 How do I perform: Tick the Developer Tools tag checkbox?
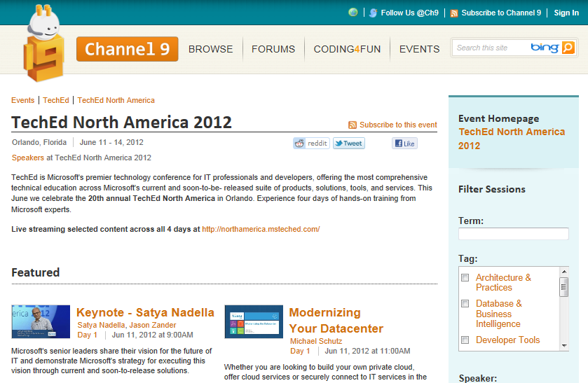pyautogui.click(x=465, y=340)
